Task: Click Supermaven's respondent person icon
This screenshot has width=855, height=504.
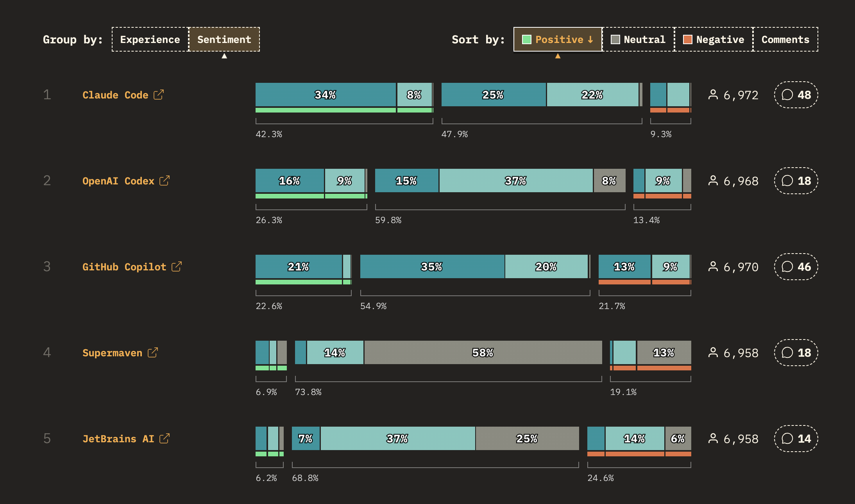Action: pos(713,352)
